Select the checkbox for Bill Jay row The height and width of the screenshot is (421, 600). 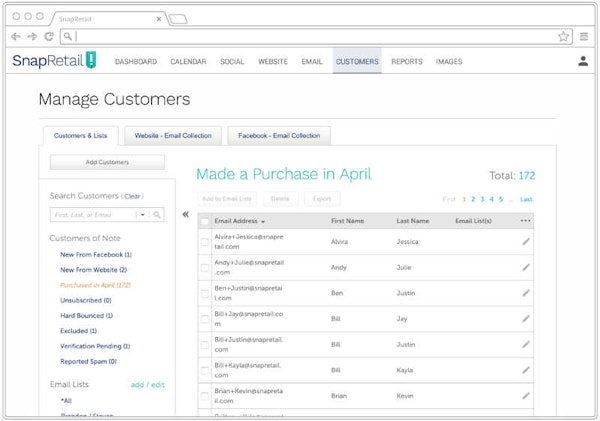pyautogui.click(x=205, y=319)
